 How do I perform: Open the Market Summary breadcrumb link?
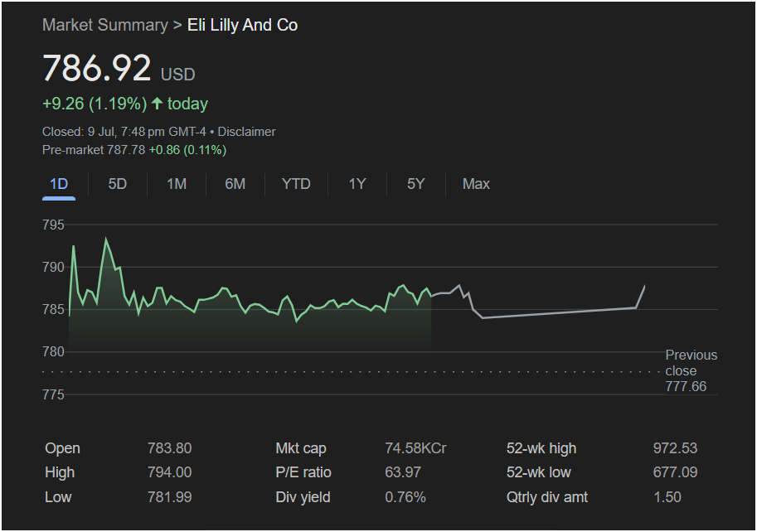(104, 25)
